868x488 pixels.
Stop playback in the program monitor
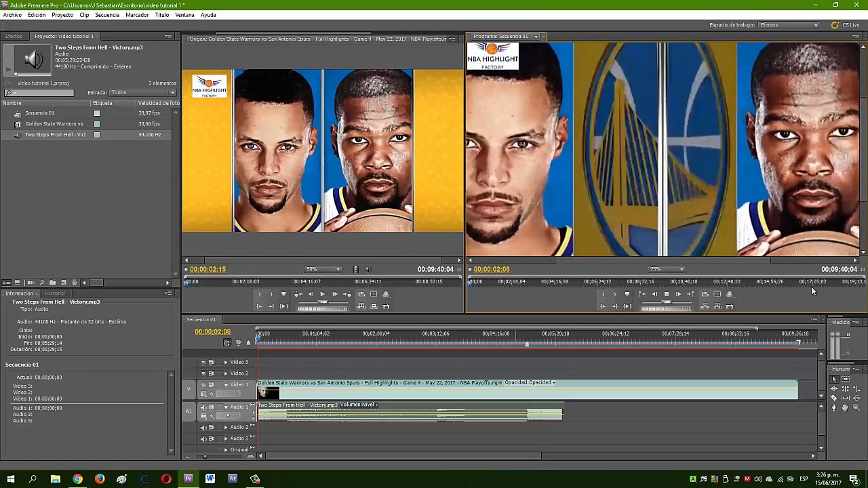pyautogui.click(x=667, y=294)
